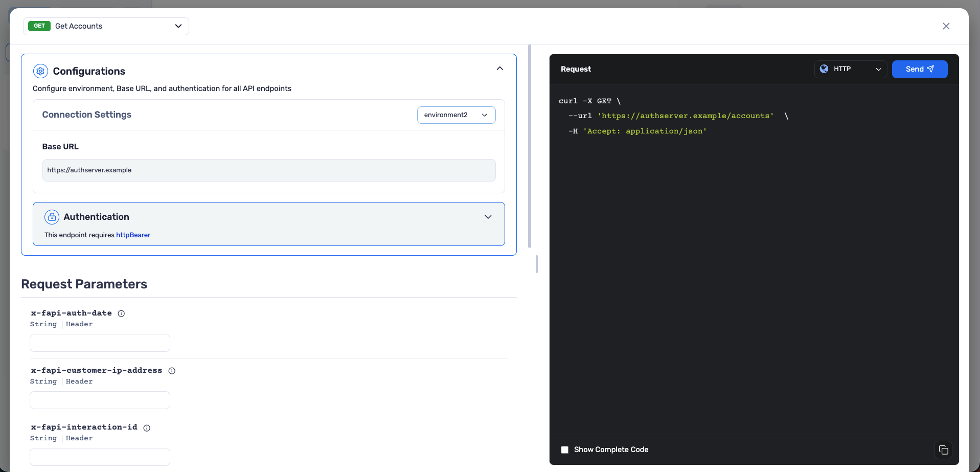Open the Get Accounts endpoint selector
Viewport: 980px width, 472px height.
tap(178, 26)
